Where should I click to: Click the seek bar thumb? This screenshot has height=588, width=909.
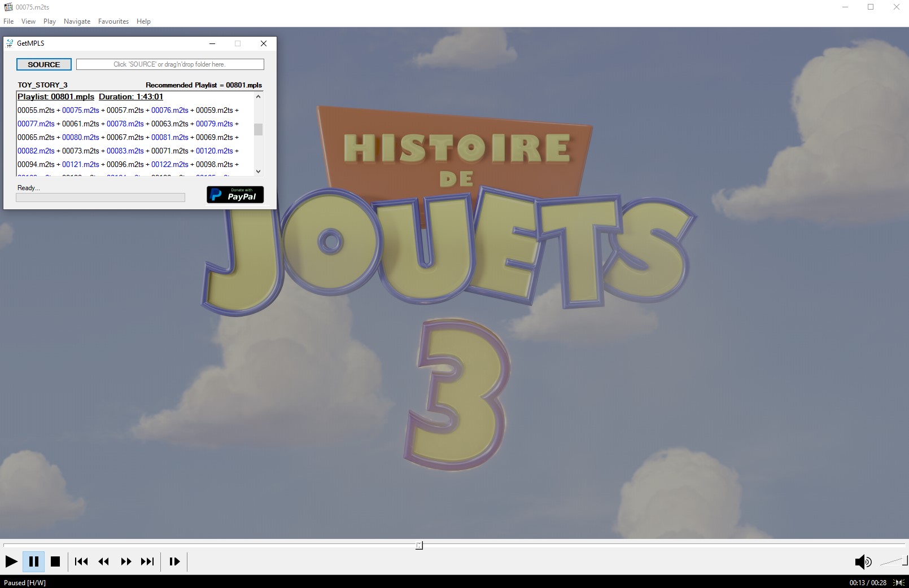pyautogui.click(x=419, y=545)
